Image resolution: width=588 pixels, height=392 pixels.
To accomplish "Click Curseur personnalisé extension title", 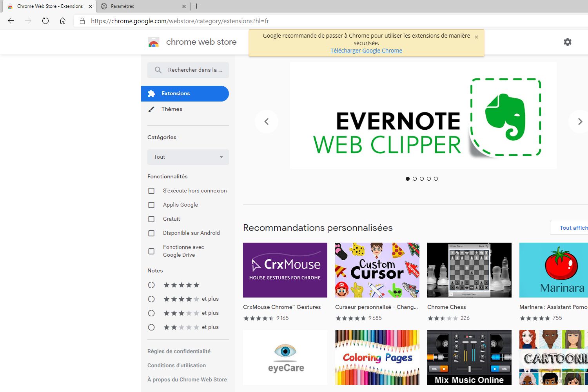I will coord(376,307).
